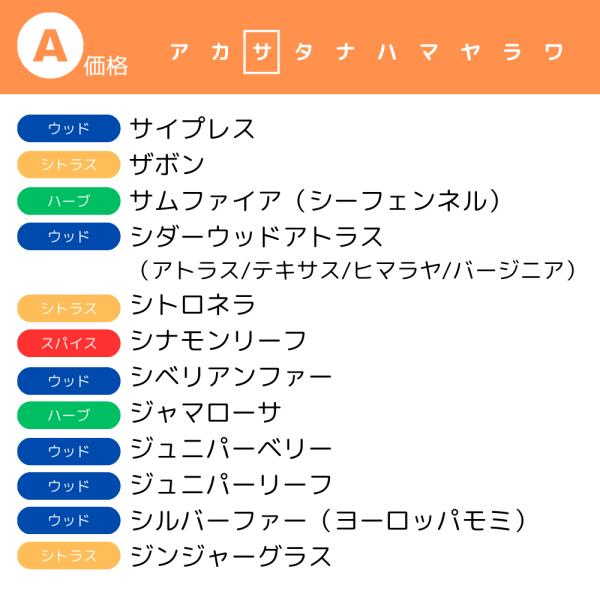Viewport: 600px width, 600px height.
Task: Jump to the マ kana tab
Action: point(428,52)
